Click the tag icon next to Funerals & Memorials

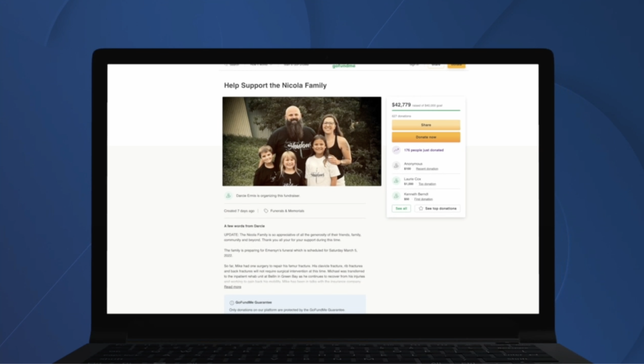(266, 211)
